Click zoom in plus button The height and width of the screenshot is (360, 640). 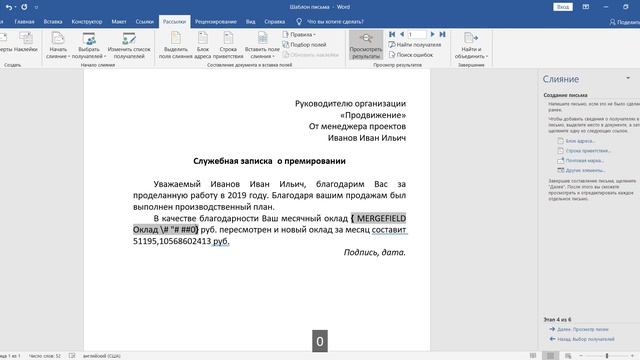[x=632, y=356]
